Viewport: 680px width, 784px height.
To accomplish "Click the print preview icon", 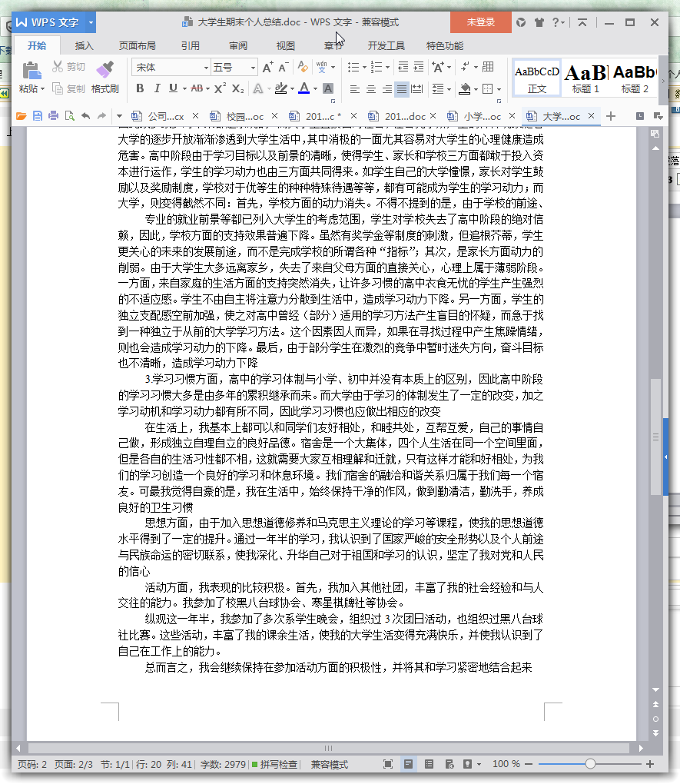I will click(69, 116).
